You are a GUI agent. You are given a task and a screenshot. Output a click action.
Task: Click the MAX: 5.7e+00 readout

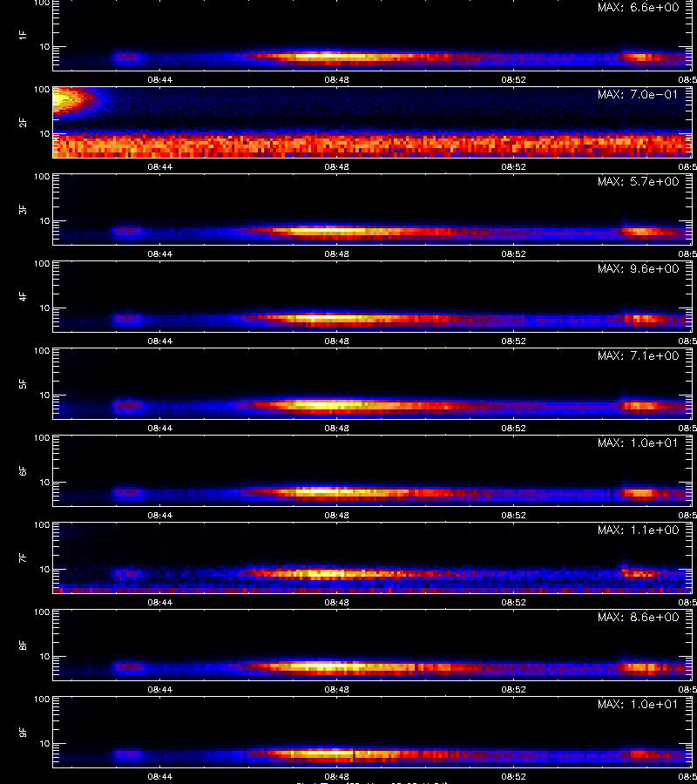point(638,181)
